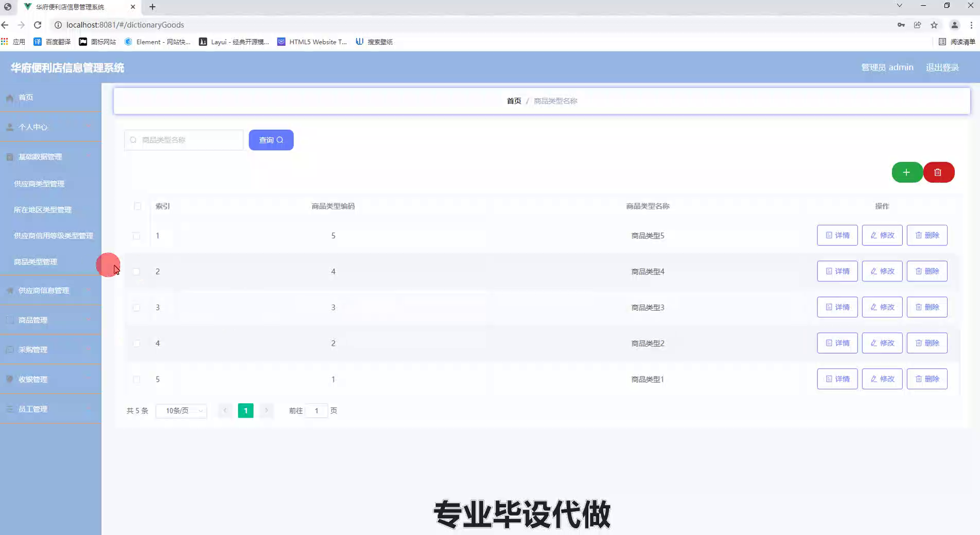Expand 供应商信息管理 sidebar menu
The image size is (980, 535).
pyautogui.click(x=50, y=291)
